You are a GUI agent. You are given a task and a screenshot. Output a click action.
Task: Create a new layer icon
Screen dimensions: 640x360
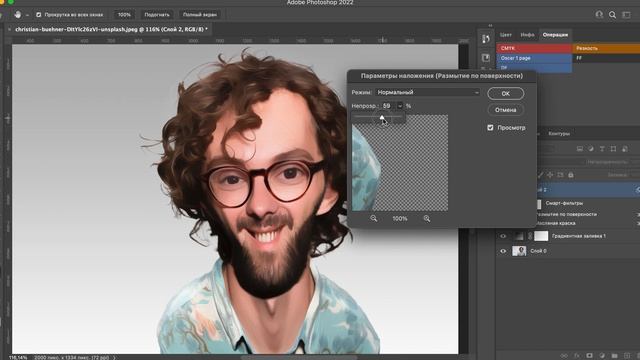627,356
